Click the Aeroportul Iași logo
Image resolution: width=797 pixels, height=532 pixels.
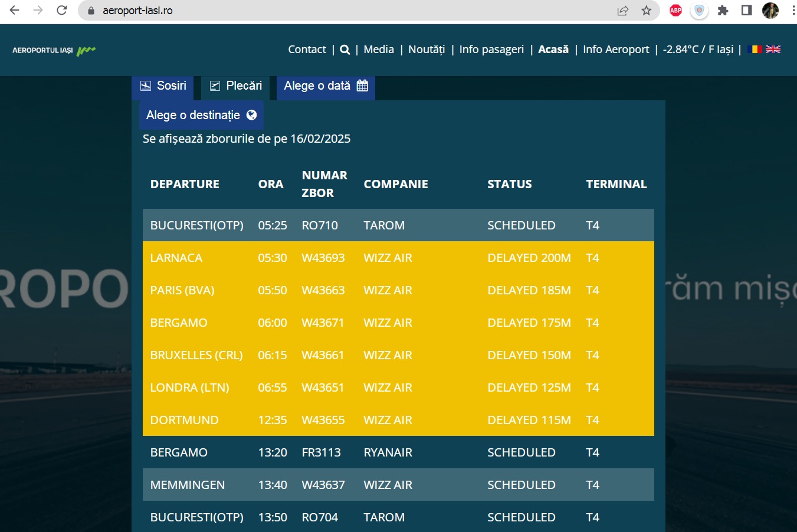click(x=54, y=51)
